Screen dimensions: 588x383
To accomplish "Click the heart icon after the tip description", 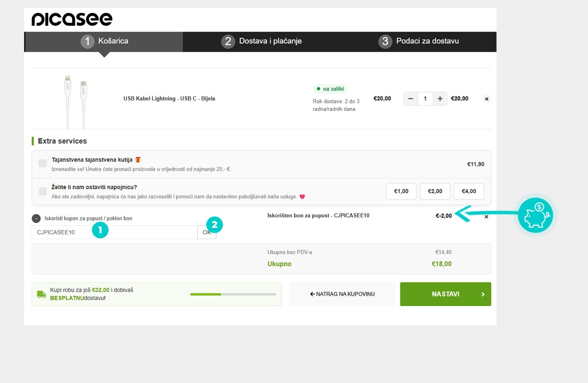I will coord(302,196).
